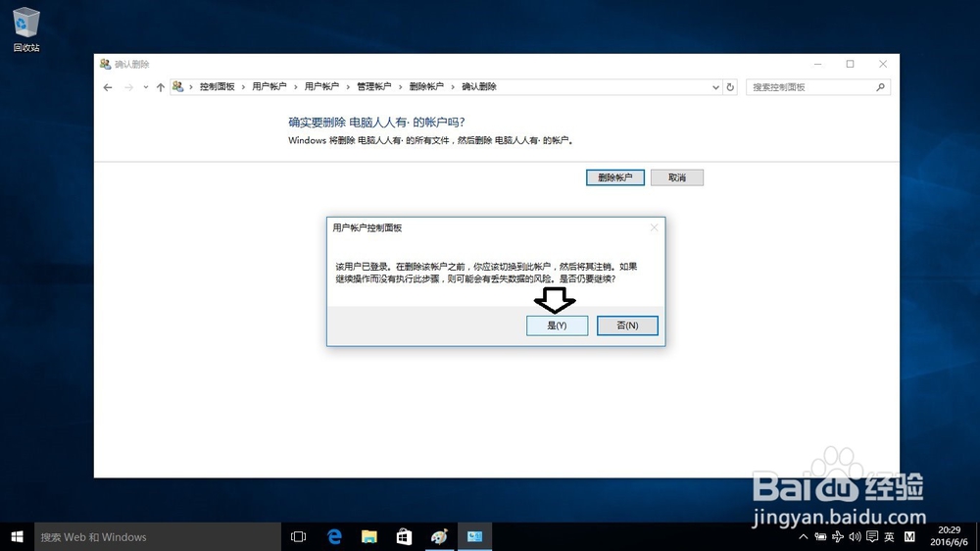Open File Explorer from the taskbar
Screen dimensions: 980x551
(369, 536)
